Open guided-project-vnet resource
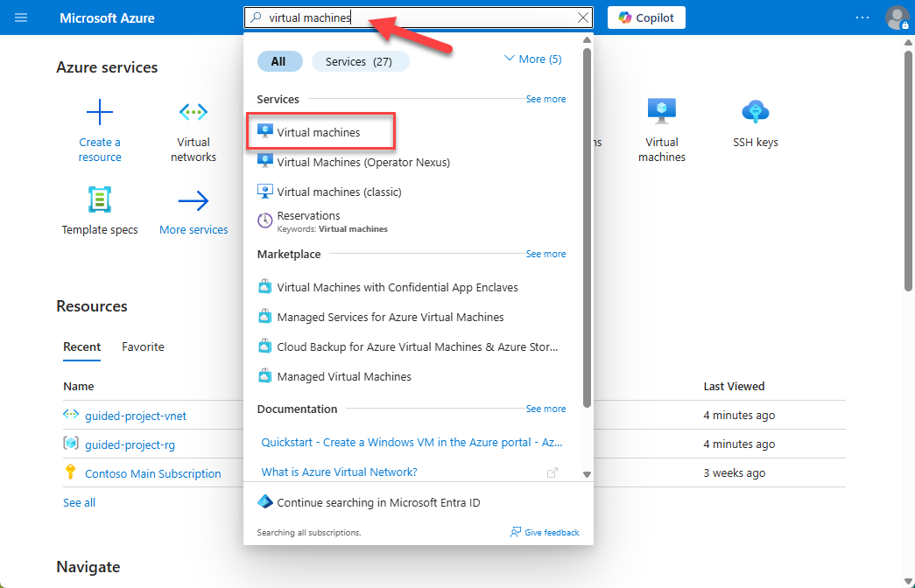Image resolution: width=915 pixels, height=588 pixels. 136,416
